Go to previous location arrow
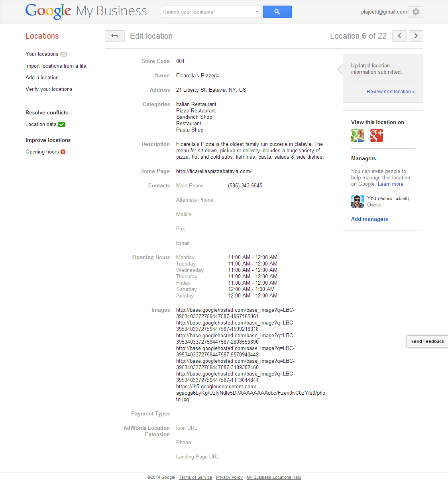 399,36
